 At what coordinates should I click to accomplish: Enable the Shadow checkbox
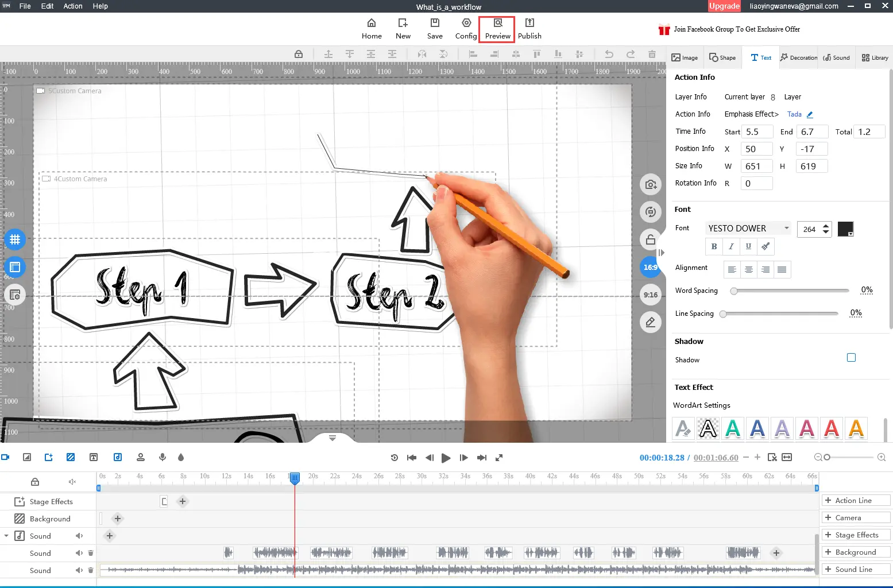pos(851,358)
